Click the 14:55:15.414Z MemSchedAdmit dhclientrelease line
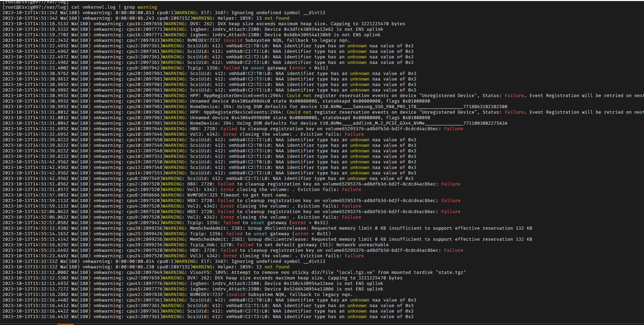The width and height of the screenshot is (644, 325). pyautogui.click(x=267, y=239)
